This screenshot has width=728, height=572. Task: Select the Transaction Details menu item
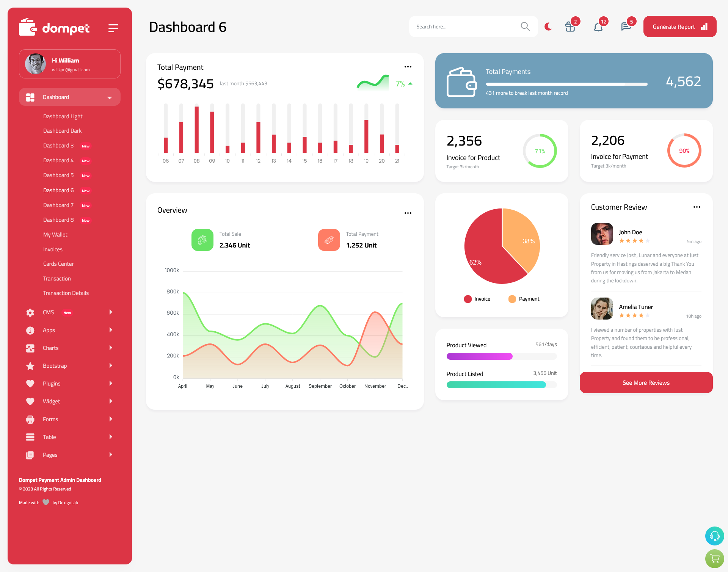coord(66,293)
